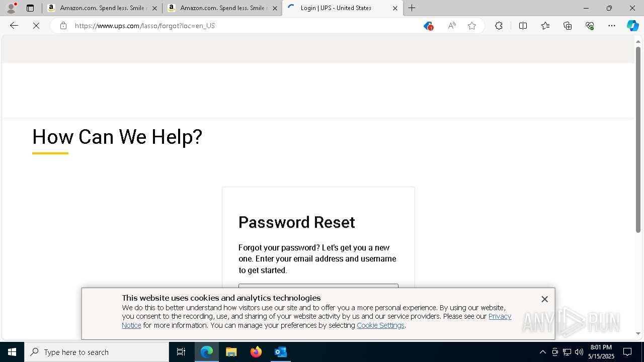644x362 pixels.
Task: Switch to first Amazon.com tab
Action: 101,8
